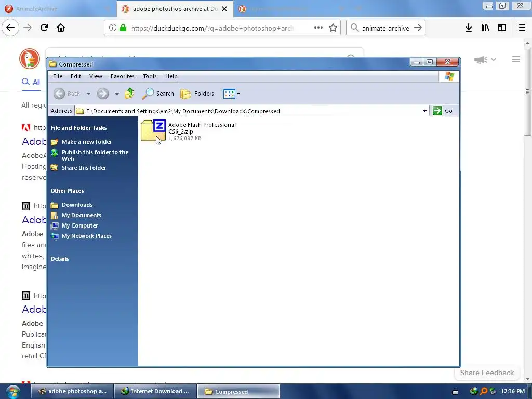
Task: Open the page actions three-dots menu
Action: [x=318, y=28]
